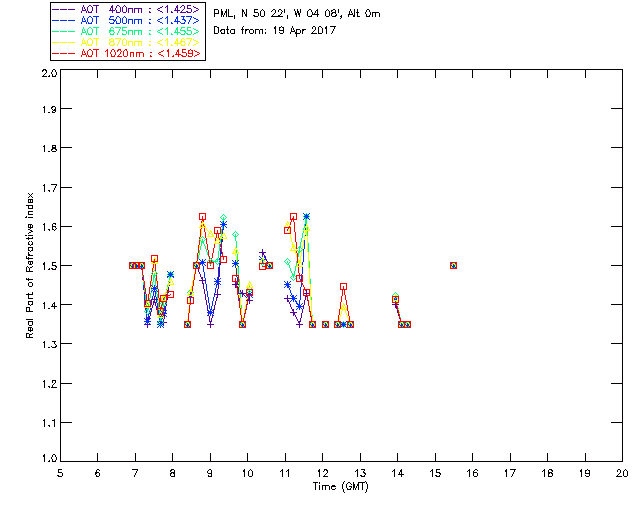Click the blue AOT 500nm legend entry
Image resolution: width=640 pixels, height=512 pixels.
click(127, 20)
